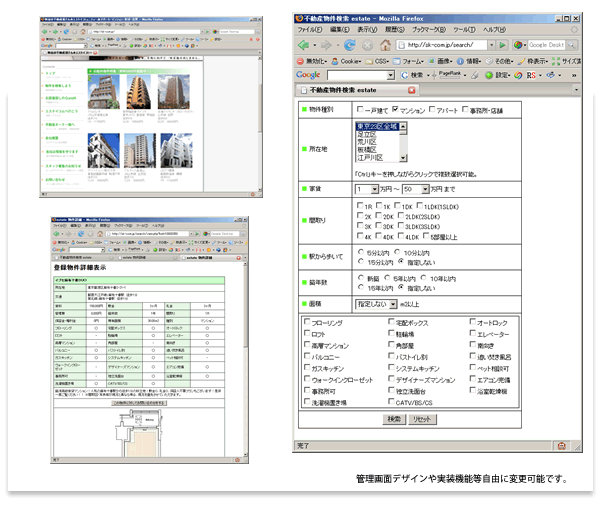Close the 不動産物件検索 estate tab

(x=412, y=90)
